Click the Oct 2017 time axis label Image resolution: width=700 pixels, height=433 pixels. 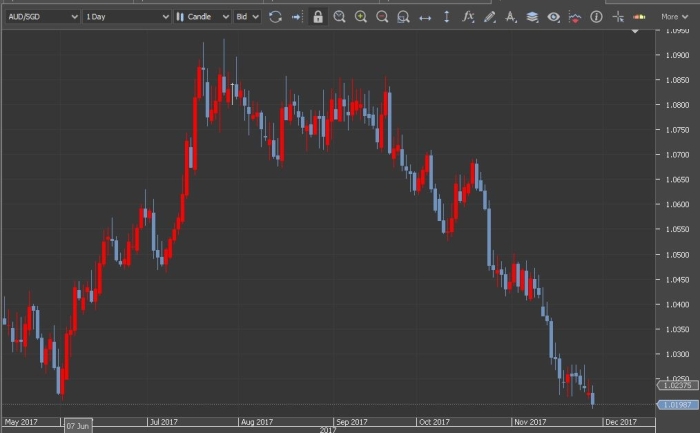(x=434, y=422)
